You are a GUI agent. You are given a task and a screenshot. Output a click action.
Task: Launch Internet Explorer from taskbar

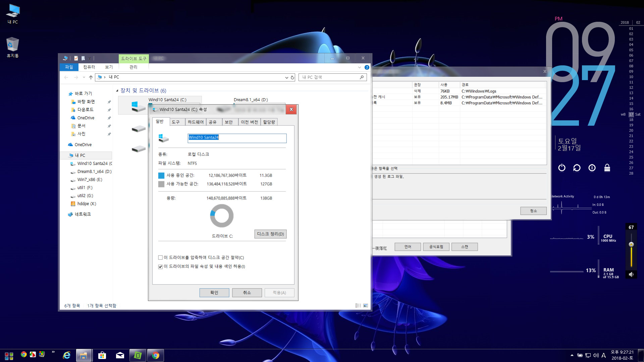67,355
